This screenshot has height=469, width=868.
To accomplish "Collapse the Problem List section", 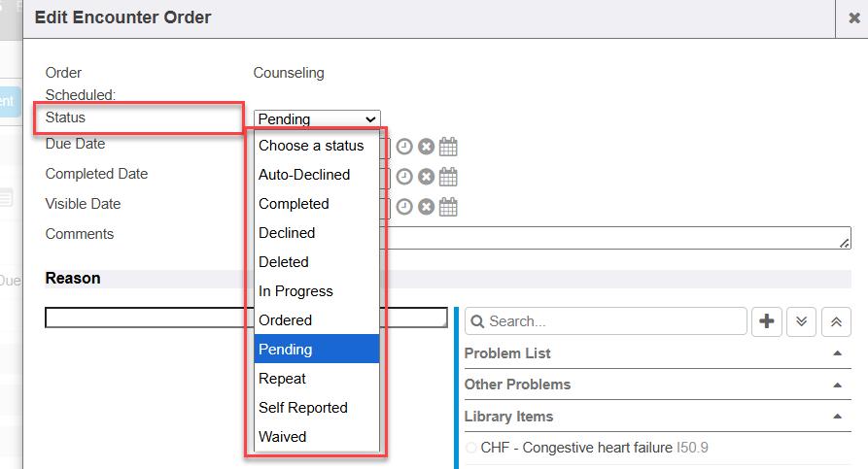I will tap(837, 353).
